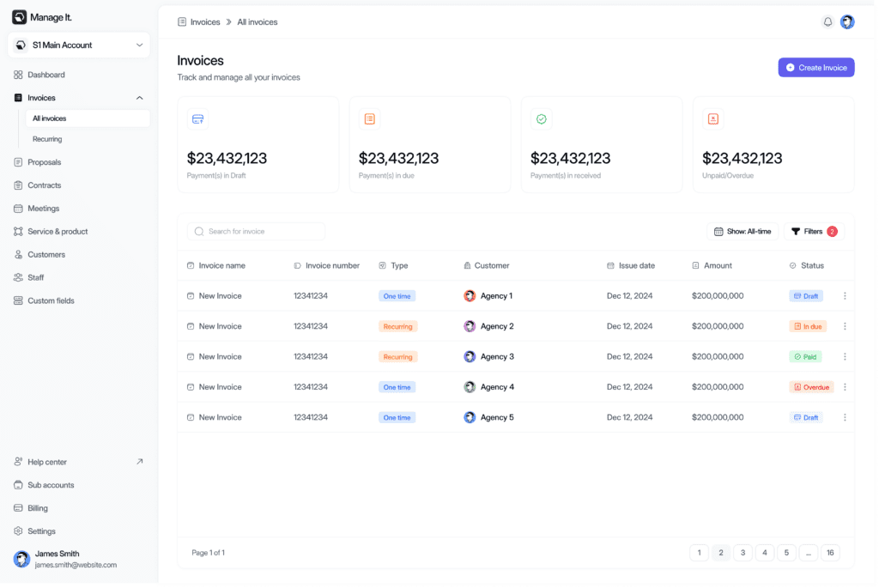Image resolution: width=879 pixels, height=588 pixels.
Task: Click the Create Invoice button
Action: (x=815, y=68)
